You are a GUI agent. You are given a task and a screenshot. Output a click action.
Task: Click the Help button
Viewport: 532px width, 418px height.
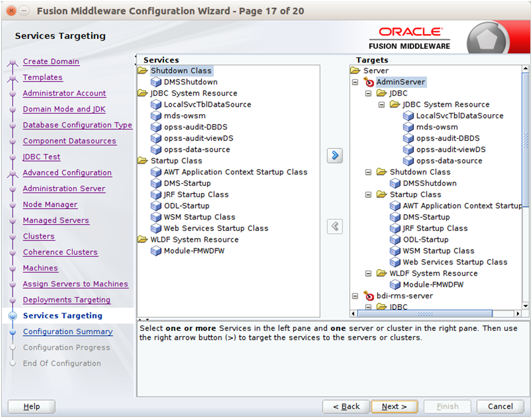click(x=32, y=407)
